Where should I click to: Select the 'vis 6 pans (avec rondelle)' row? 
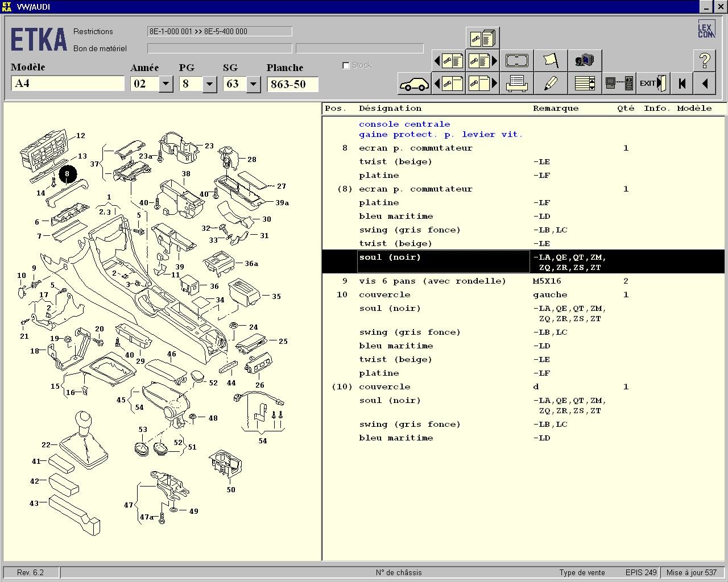(x=432, y=281)
